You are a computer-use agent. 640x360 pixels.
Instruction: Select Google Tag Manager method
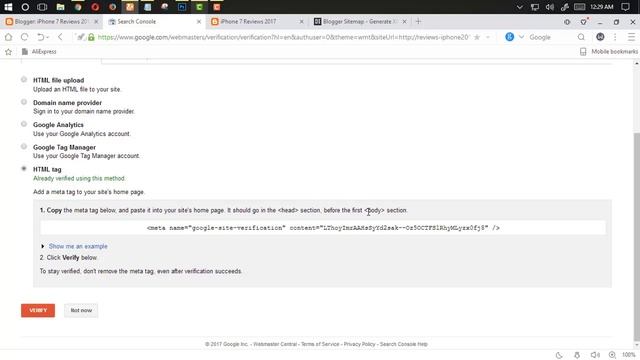24,147
